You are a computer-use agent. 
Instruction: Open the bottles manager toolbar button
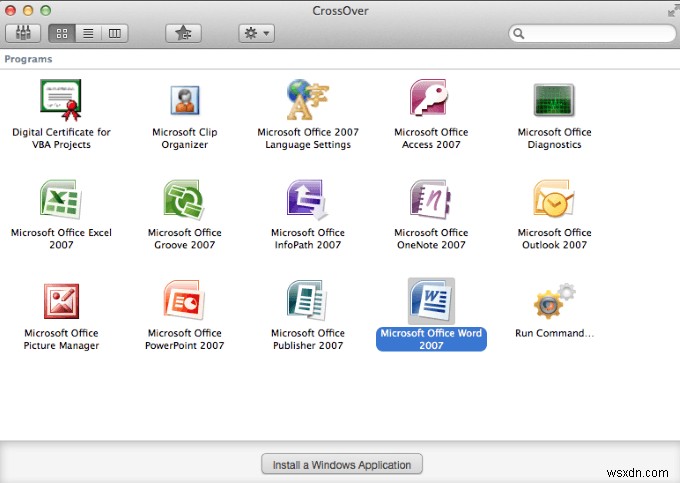(x=23, y=33)
